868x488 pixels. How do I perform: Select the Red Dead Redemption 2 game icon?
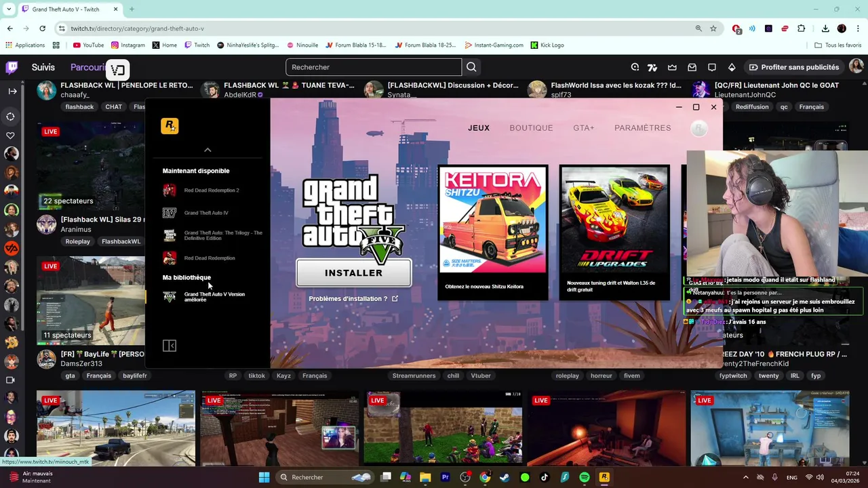(170, 190)
